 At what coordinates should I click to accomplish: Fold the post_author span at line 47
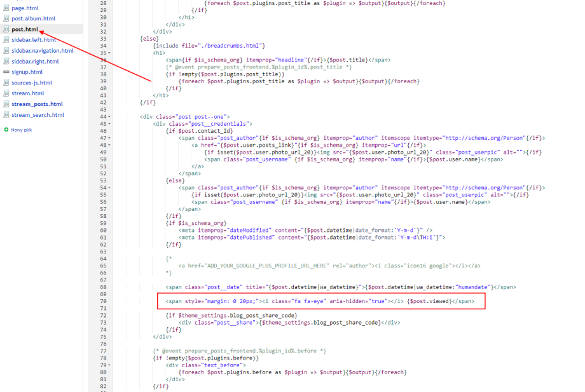point(109,138)
